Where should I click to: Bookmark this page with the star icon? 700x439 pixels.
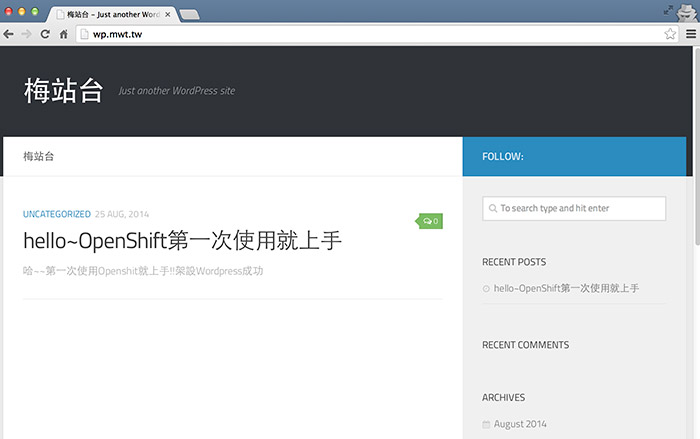[670, 34]
